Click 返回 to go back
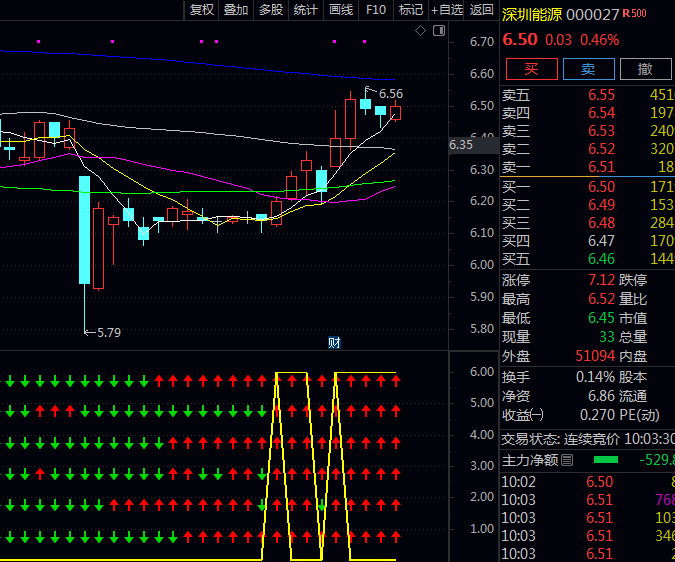The image size is (675, 562). tap(482, 10)
